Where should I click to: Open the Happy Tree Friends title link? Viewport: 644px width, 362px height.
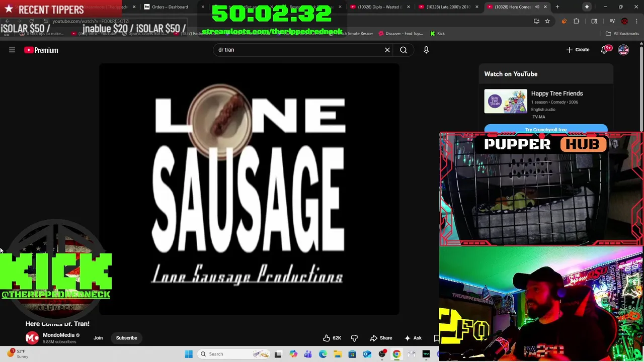[x=557, y=94]
